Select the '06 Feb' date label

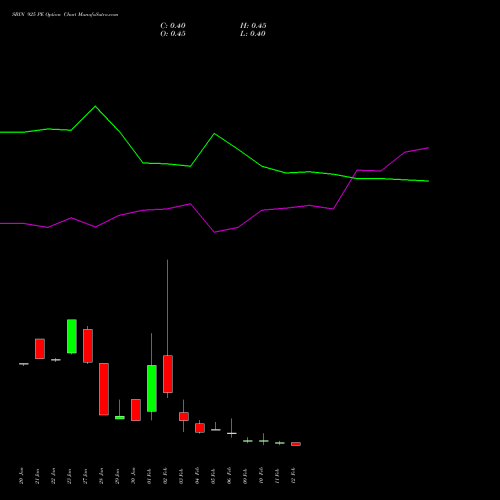tap(230, 476)
